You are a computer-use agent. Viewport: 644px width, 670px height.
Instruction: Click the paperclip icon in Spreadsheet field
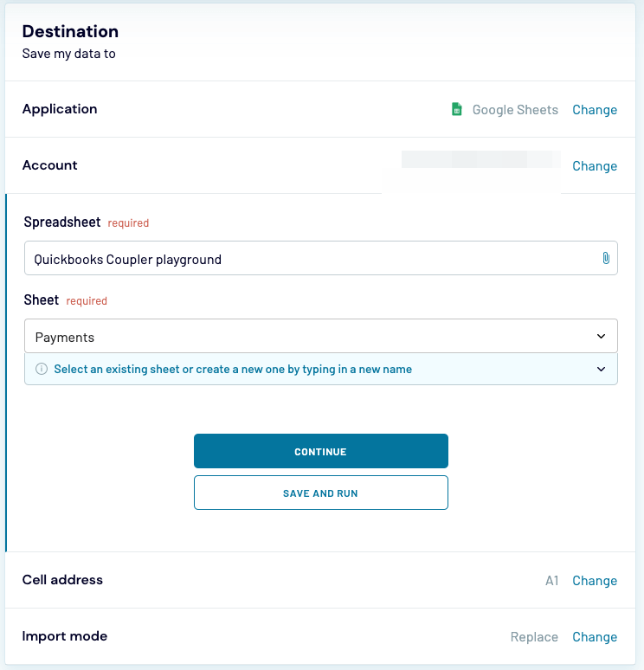coord(606,258)
